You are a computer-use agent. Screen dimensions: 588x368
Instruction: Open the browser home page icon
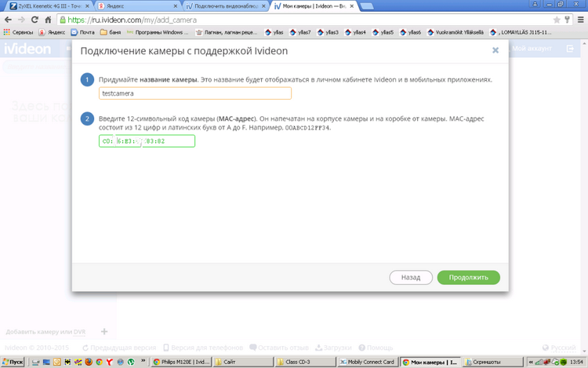click(x=48, y=20)
